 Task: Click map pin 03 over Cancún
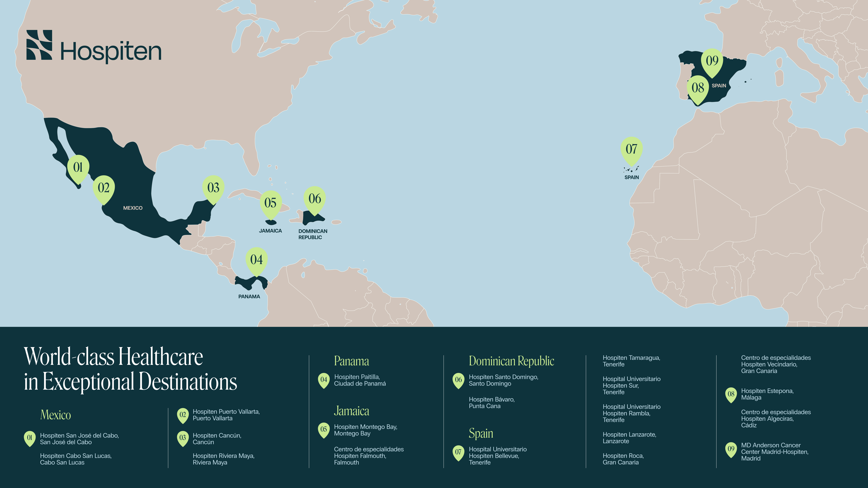[213, 188]
